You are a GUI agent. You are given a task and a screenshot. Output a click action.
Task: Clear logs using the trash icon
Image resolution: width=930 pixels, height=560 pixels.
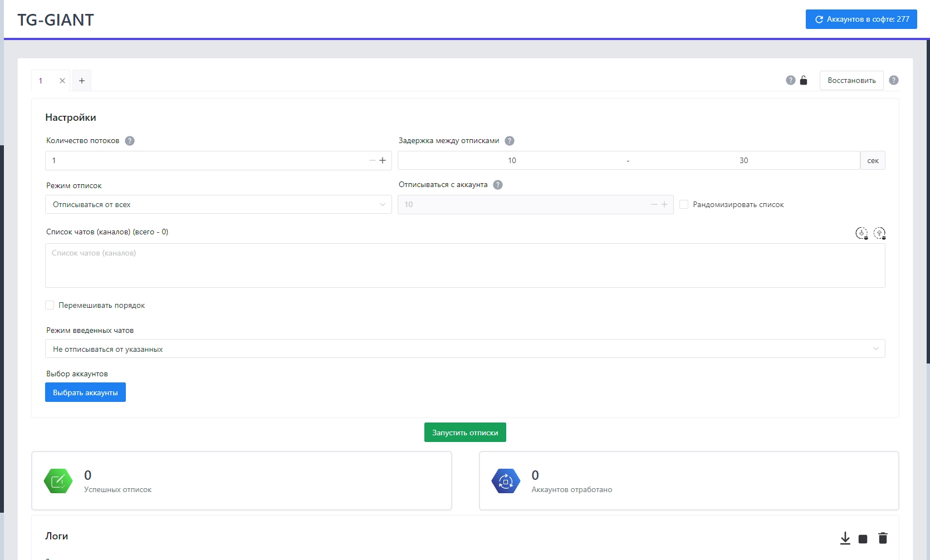tap(883, 538)
